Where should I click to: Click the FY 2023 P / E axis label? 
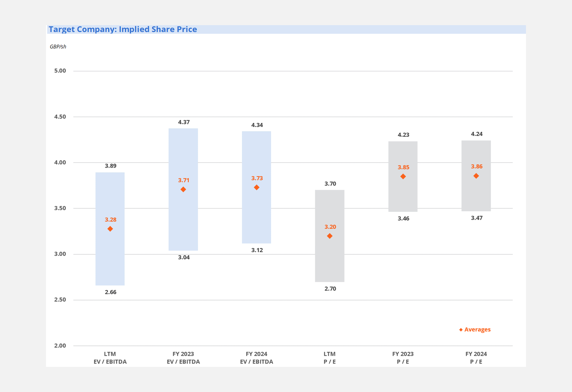pyautogui.click(x=403, y=358)
